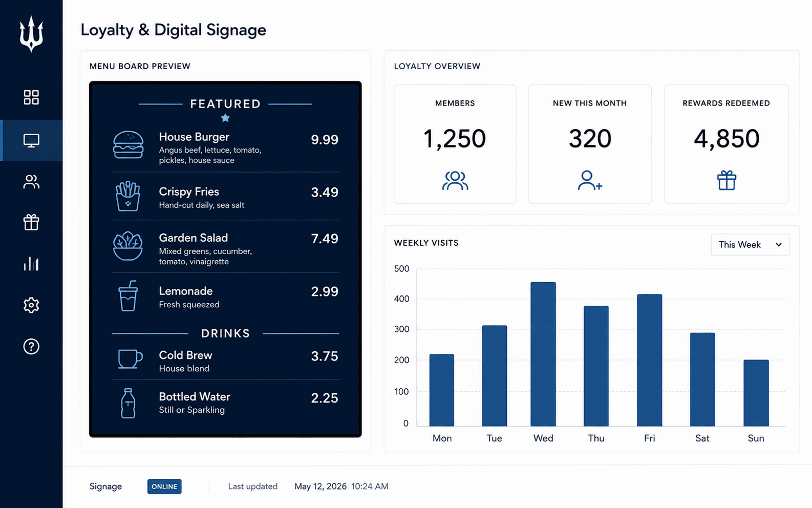Viewport: 812px width, 508px height.
Task: Click the Sat bar in chart
Action: click(x=702, y=379)
